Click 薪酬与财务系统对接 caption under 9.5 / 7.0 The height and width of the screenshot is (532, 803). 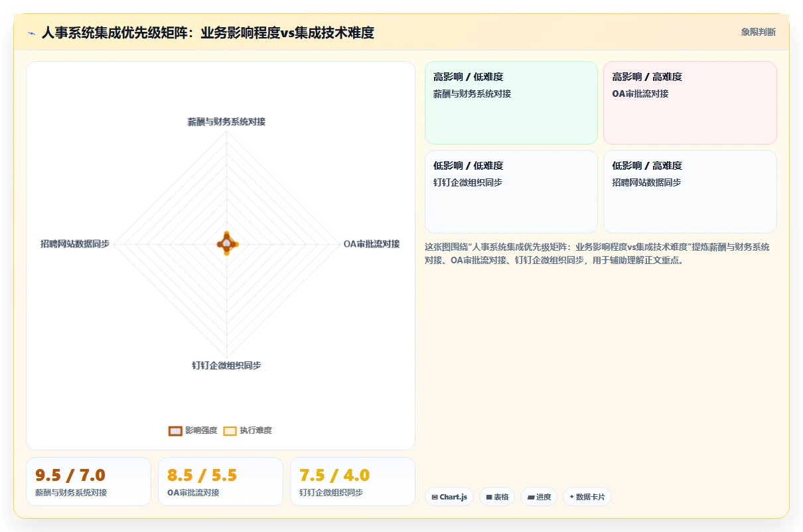(71, 493)
